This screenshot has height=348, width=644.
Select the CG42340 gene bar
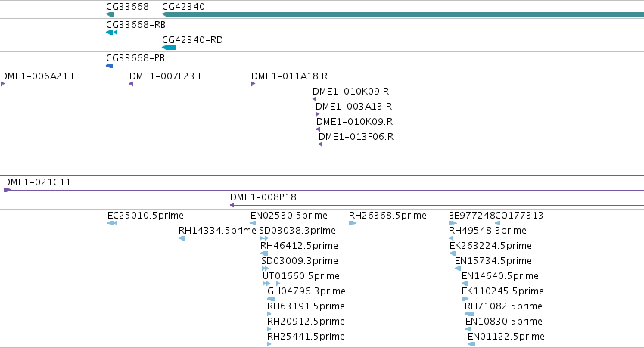click(403, 14)
